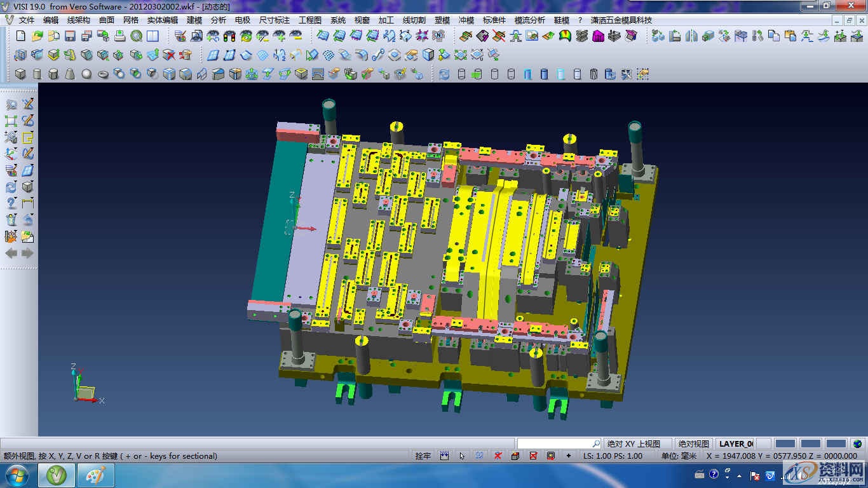The width and height of the screenshot is (868, 488).
Task: Click the New file icon
Action: tap(20, 36)
